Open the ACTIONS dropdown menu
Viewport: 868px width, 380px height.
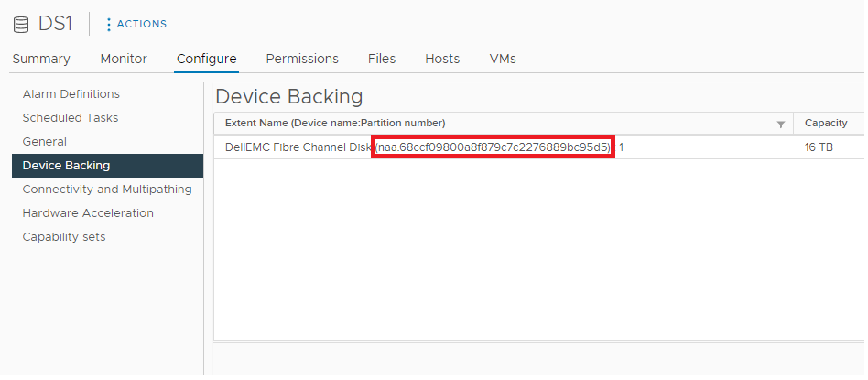tap(141, 24)
